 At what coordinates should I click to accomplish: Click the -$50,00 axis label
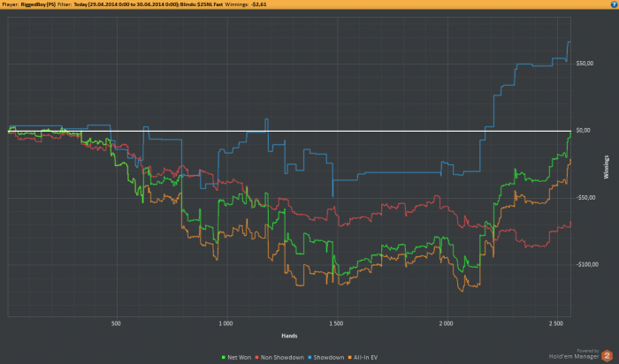tap(585, 198)
